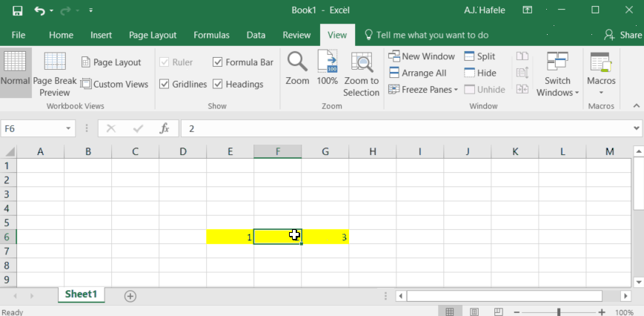Click View Side by Side icon

point(522,56)
